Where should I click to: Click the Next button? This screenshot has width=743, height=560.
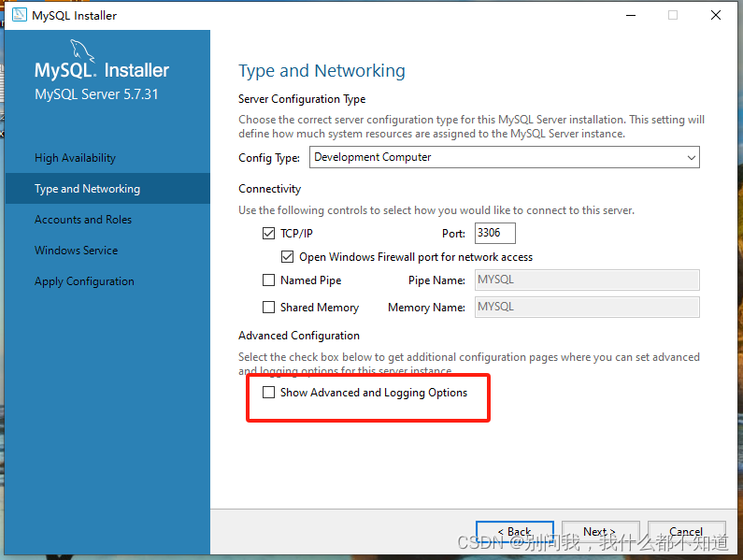coord(600,532)
